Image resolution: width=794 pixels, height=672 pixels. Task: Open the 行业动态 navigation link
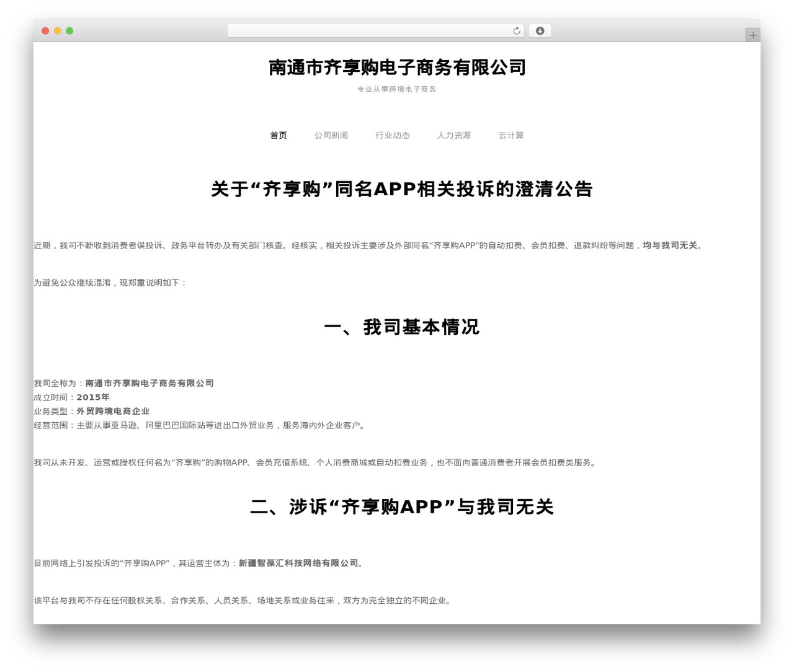point(393,135)
